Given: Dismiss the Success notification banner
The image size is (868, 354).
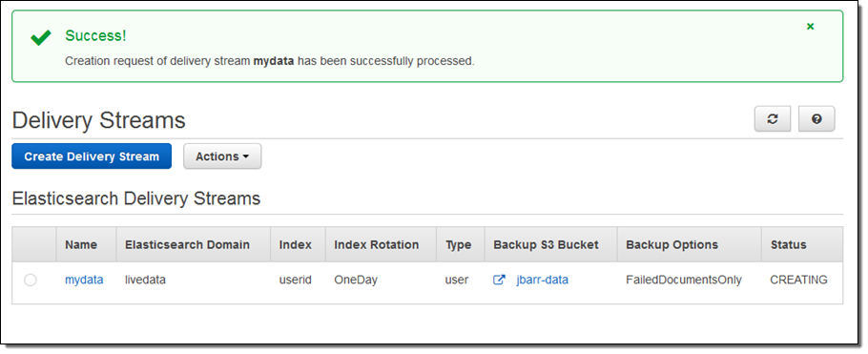Looking at the screenshot, I should point(810,26).
